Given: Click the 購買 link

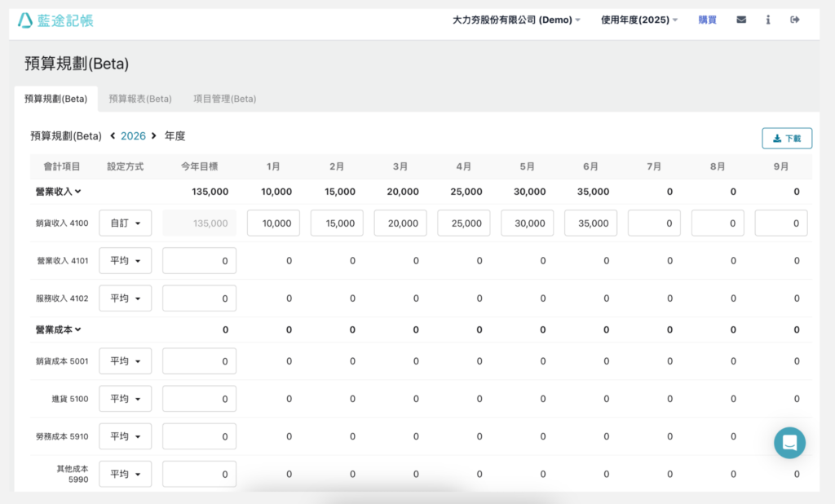Looking at the screenshot, I should [707, 20].
